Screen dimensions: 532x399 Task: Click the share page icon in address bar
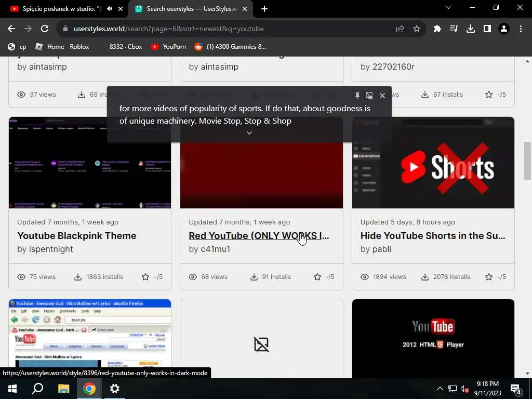tap(400, 29)
